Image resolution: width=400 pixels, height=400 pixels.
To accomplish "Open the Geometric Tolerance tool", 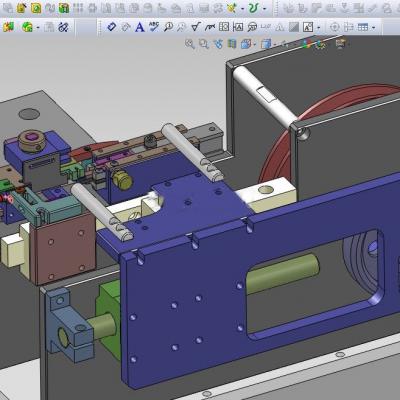I will 224,27.
